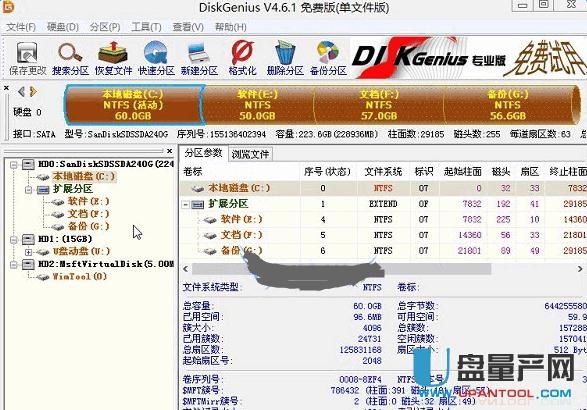Select 软件(E:) in the left tree
The width and height of the screenshot is (587, 410).
pyautogui.click(x=88, y=201)
